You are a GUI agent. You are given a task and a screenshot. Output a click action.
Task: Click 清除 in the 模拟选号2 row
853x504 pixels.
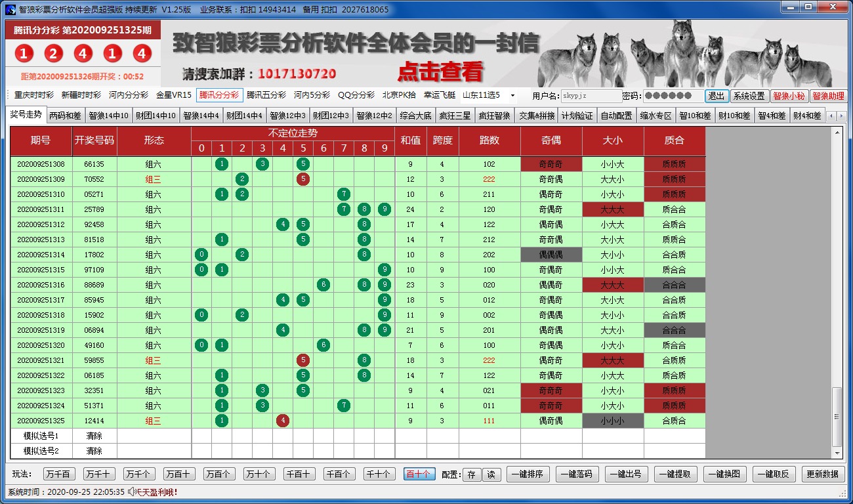pos(94,451)
